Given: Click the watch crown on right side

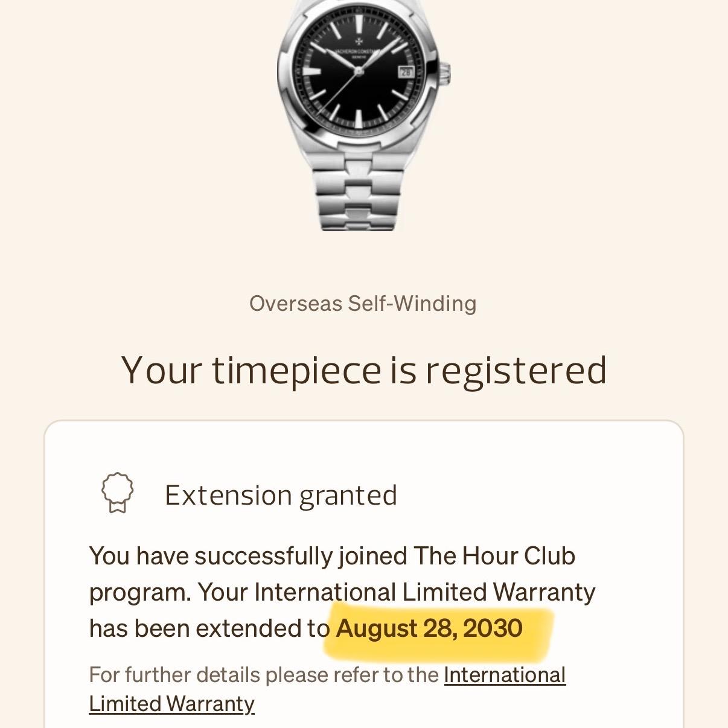Looking at the screenshot, I should [445, 72].
